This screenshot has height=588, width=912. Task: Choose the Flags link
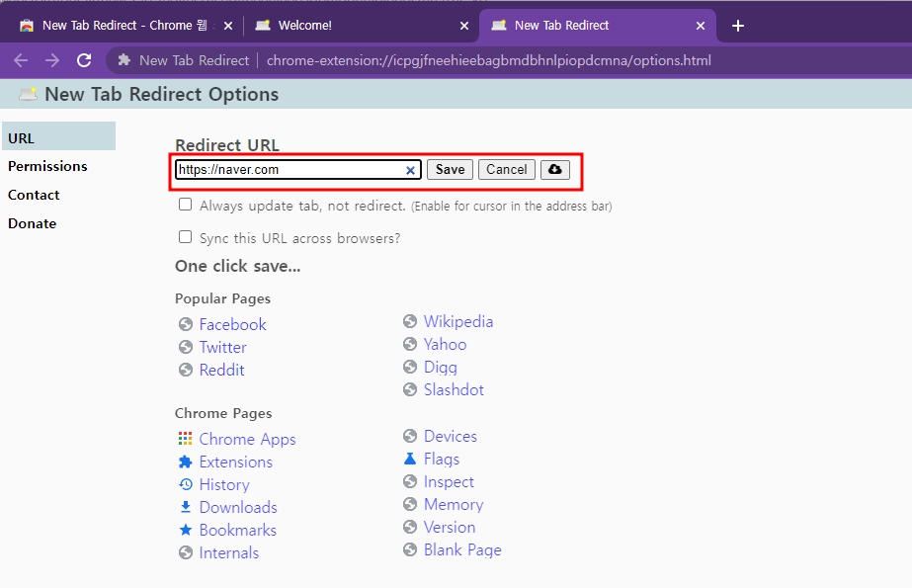[442, 459]
